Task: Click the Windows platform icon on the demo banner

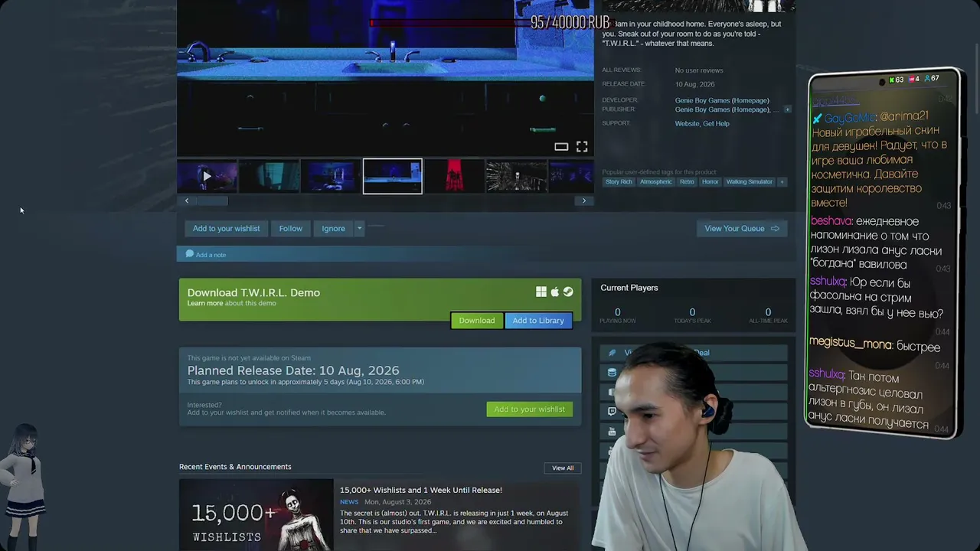Action: coord(541,292)
